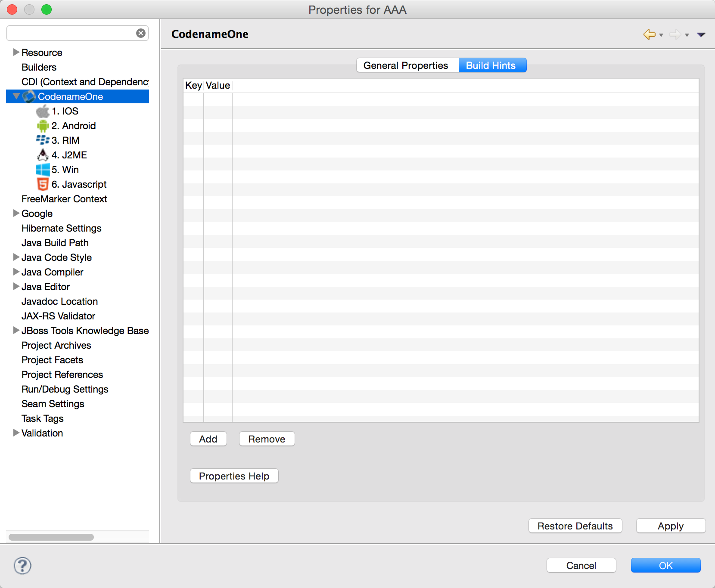Image resolution: width=715 pixels, height=588 pixels.
Task: Click the BlackBerry RIM icon
Action: (x=43, y=140)
